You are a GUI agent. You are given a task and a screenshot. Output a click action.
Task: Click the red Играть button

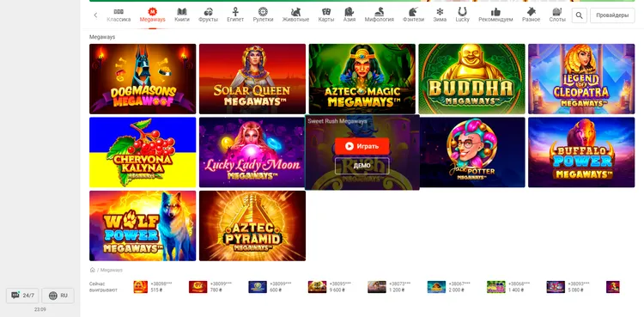361,146
